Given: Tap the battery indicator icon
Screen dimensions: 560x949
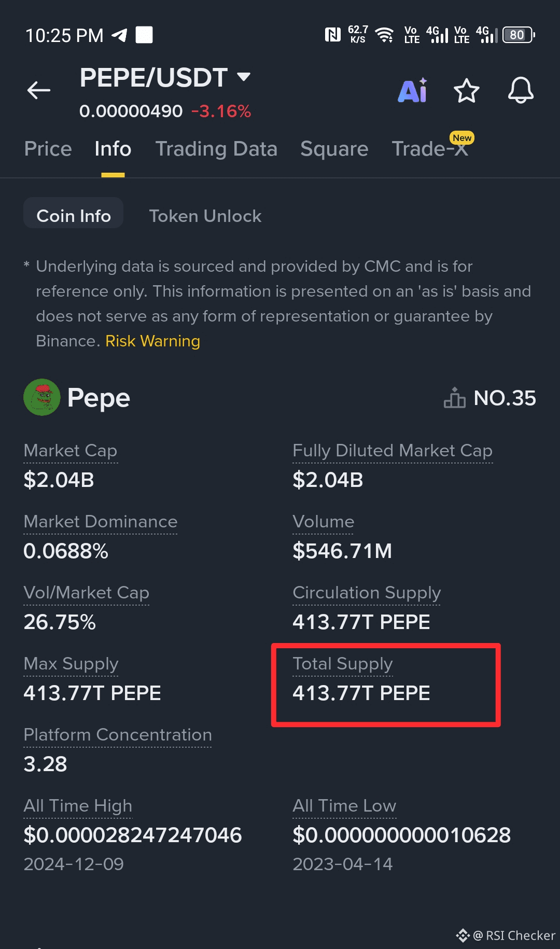Looking at the screenshot, I should point(518,35).
